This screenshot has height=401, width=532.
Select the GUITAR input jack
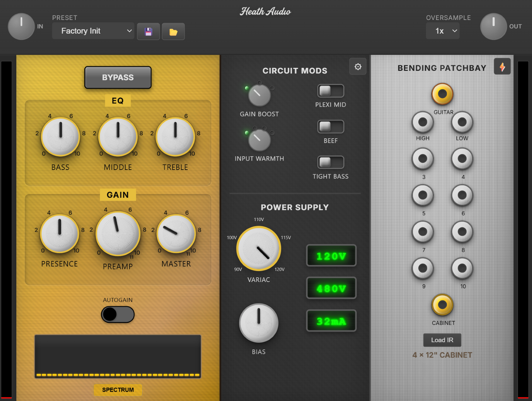[442, 94]
